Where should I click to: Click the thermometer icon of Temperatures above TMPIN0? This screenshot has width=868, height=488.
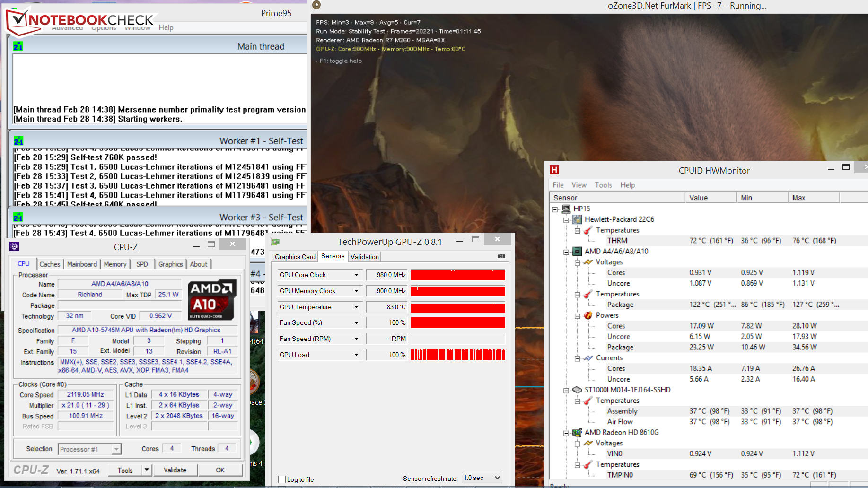(588, 464)
